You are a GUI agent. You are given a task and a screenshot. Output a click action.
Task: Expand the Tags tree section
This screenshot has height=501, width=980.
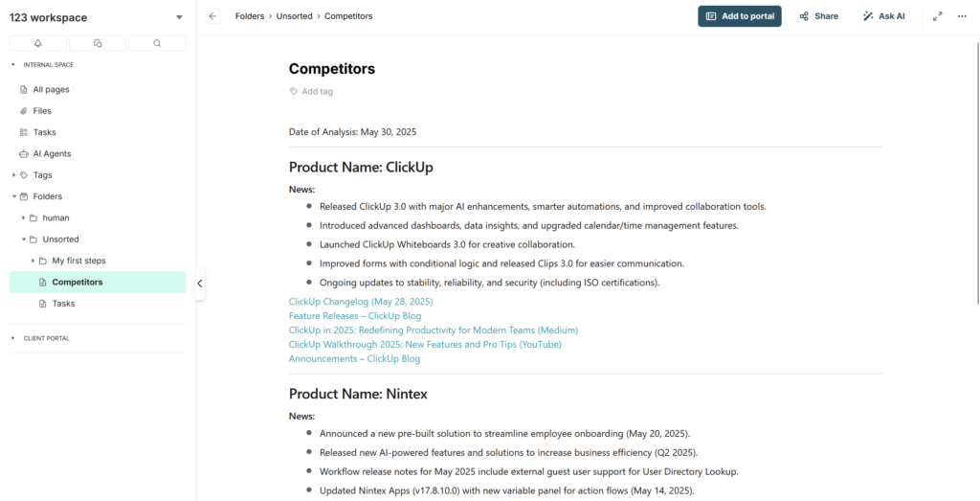pyautogui.click(x=14, y=175)
